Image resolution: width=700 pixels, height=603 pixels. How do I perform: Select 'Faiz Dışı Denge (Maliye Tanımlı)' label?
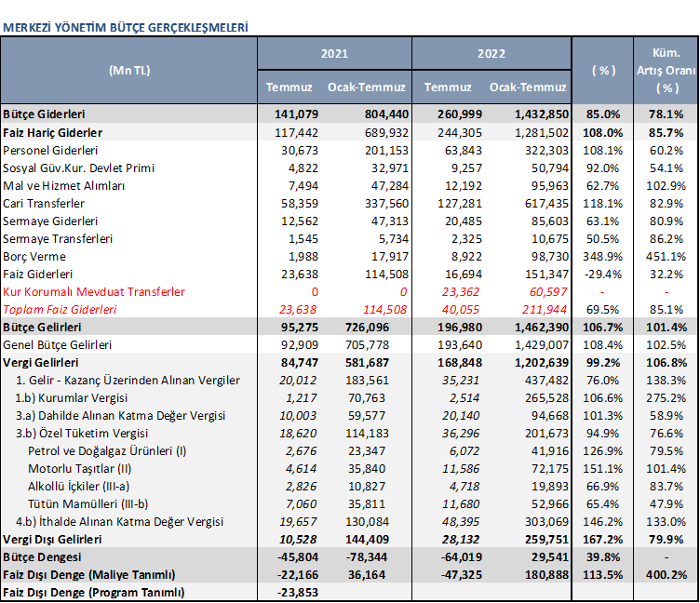click(88, 575)
